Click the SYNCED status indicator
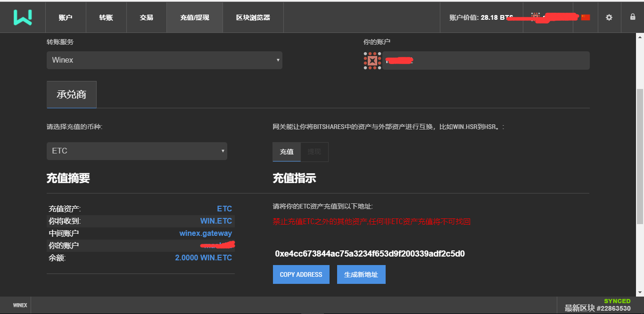Image resolution: width=644 pixels, height=314 pixels. click(617, 301)
